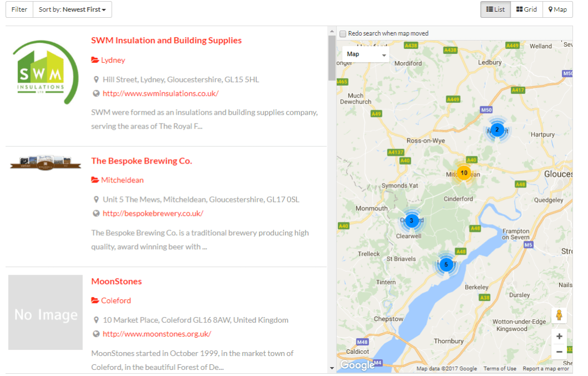Open Terms of Use link
The height and width of the screenshot is (376, 588).
tap(500, 369)
